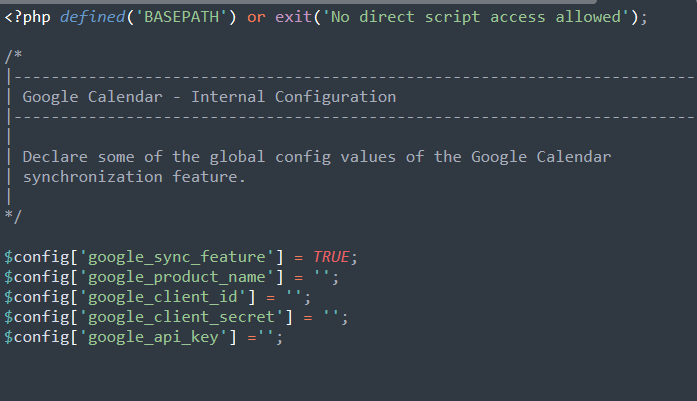Click the comment closing '*/' marker
This screenshot has height=401, width=697.
[x=12, y=215]
